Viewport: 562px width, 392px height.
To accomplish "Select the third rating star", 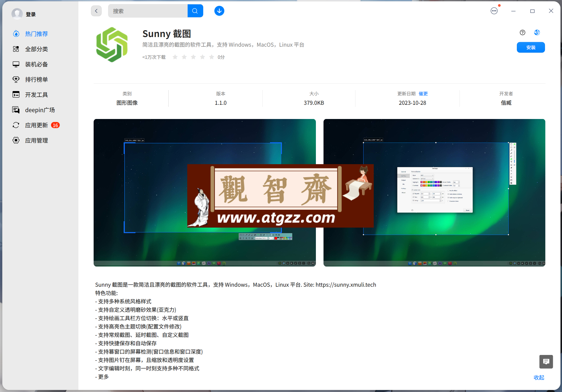I will pyautogui.click(x=193, y=57).
